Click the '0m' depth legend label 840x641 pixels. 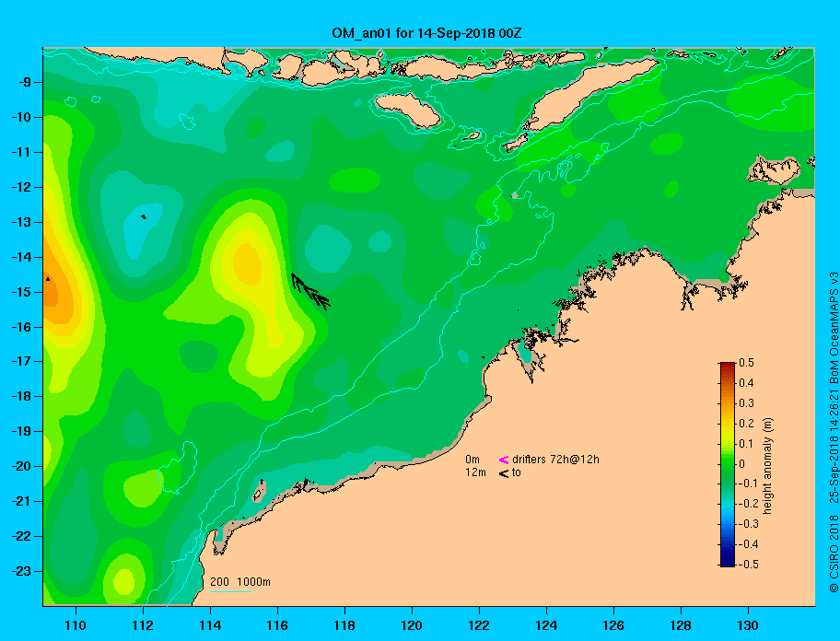click(x=472, y=460)
